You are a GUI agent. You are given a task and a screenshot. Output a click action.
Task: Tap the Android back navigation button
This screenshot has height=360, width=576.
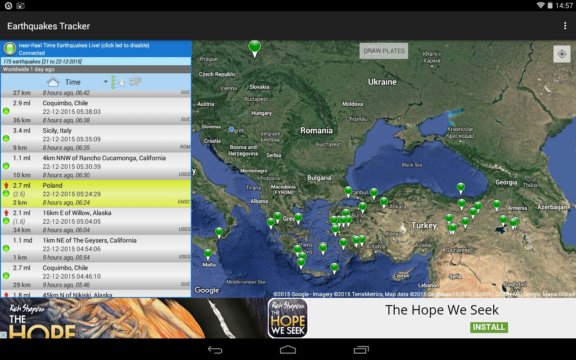(215, 350)
